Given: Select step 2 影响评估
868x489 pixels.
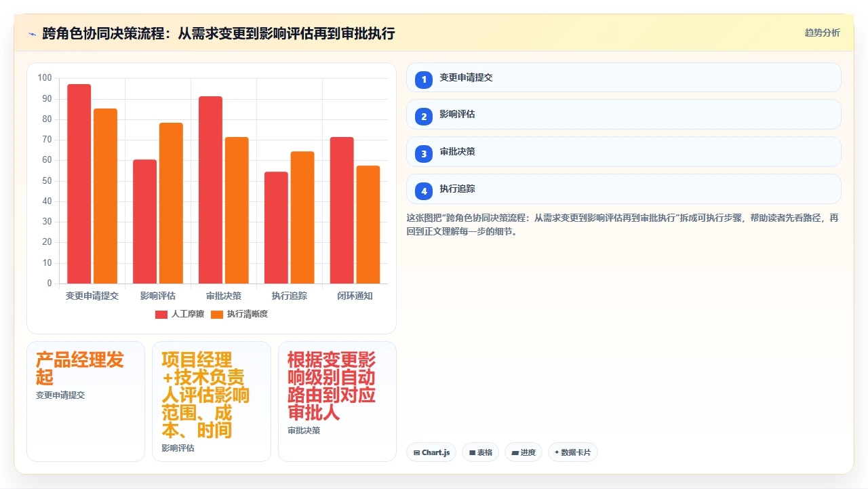Looking at the screenshot, I should 623,115.
